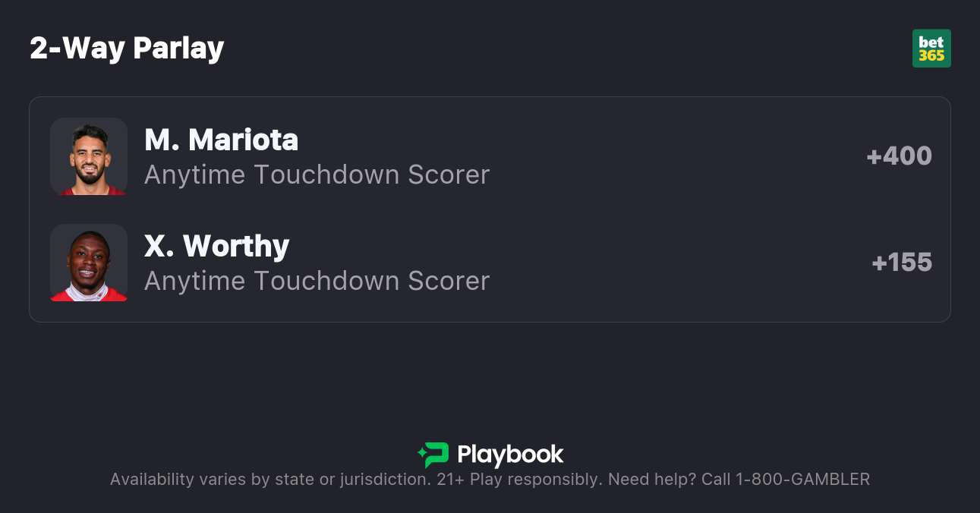Click the green Playbook logo icon
This screenshot has height=513, width=980.
435,455
